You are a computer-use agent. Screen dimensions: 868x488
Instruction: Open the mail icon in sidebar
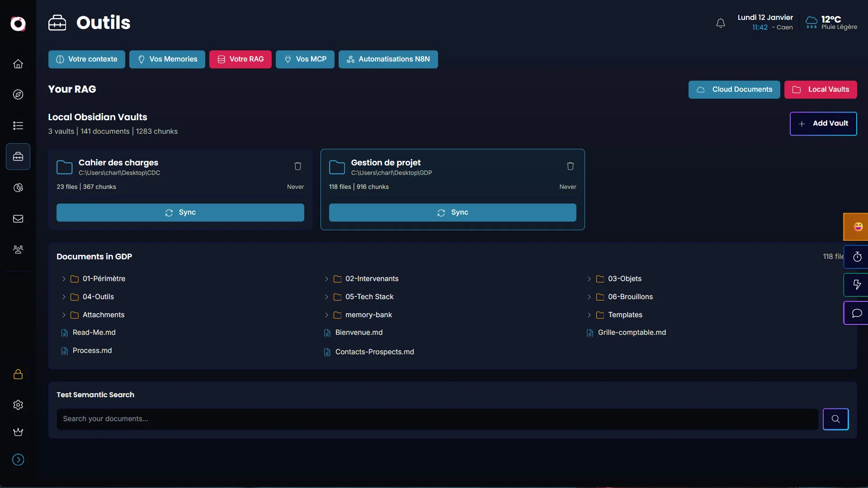[18, 219]
